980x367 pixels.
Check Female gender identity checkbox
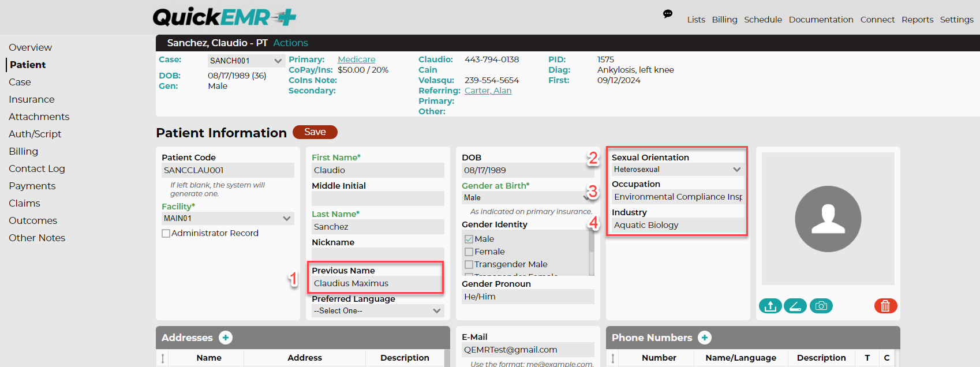point(469,252)
